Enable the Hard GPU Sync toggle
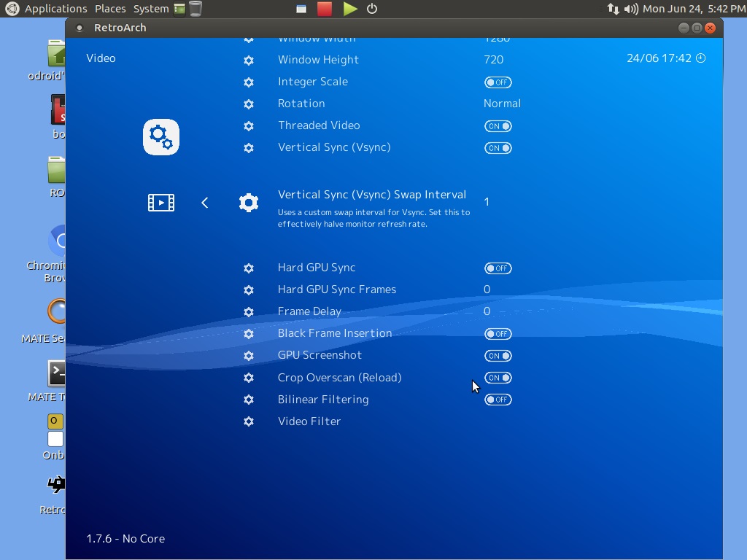Viewport: 747px width, 560px height. click(498, 268)
